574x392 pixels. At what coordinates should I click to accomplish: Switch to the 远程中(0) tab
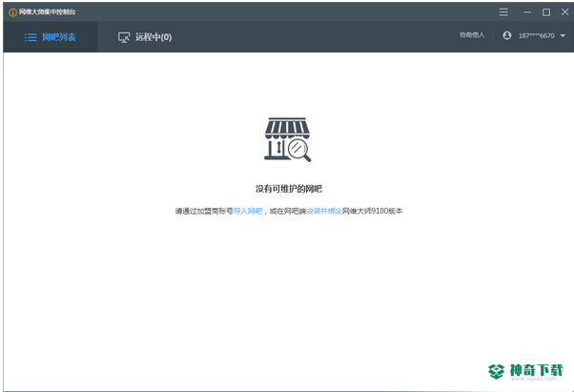(145, 37)
